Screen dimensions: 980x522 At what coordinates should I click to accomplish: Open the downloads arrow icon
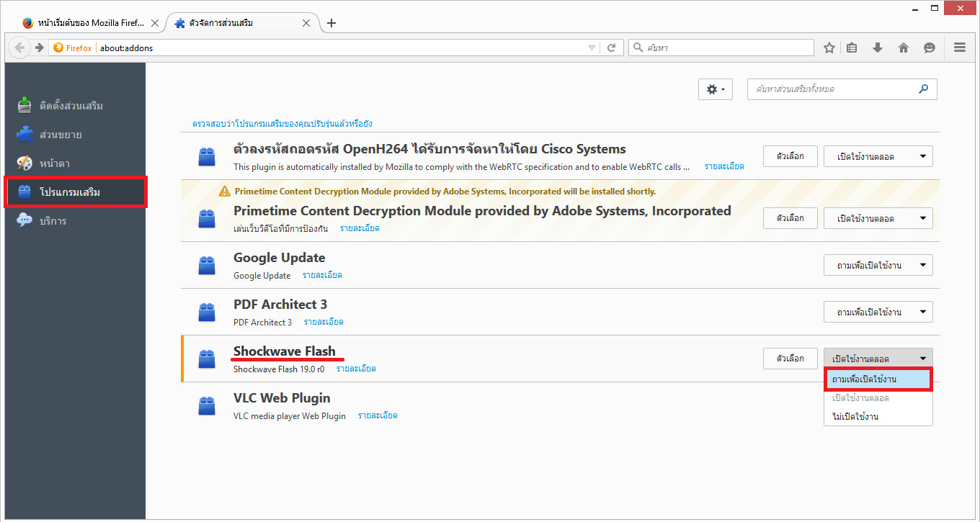[x=878, y=48]
